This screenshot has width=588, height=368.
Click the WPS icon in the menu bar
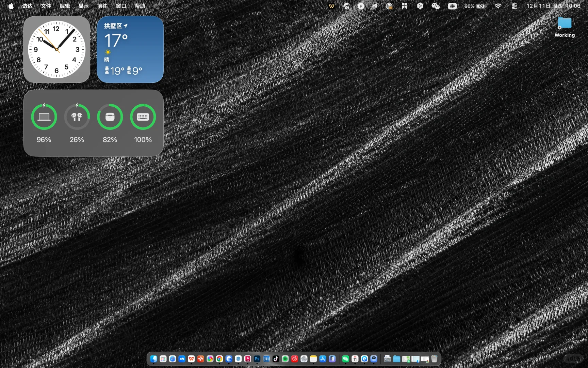[331, 6]
